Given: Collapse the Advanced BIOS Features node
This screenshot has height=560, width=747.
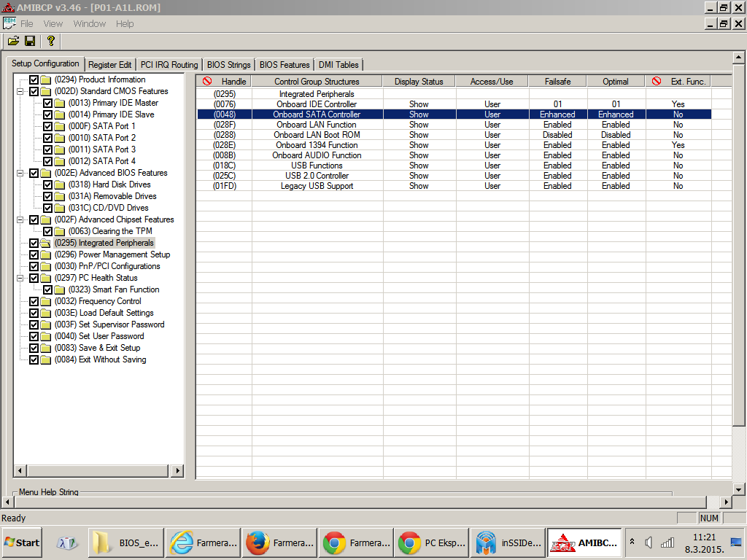Looking at the screenshot, I should tap(20, 173).
